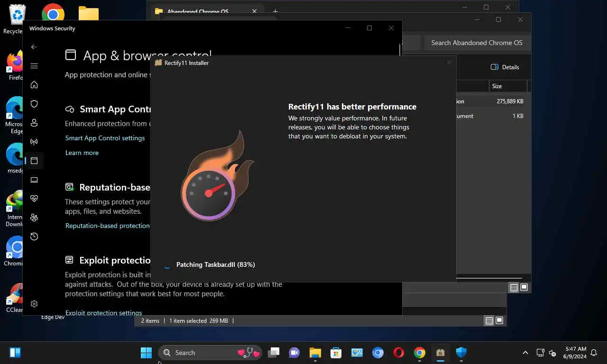
Task: Open Firewall & network protection icon
Action: click(x=34, y=142)
